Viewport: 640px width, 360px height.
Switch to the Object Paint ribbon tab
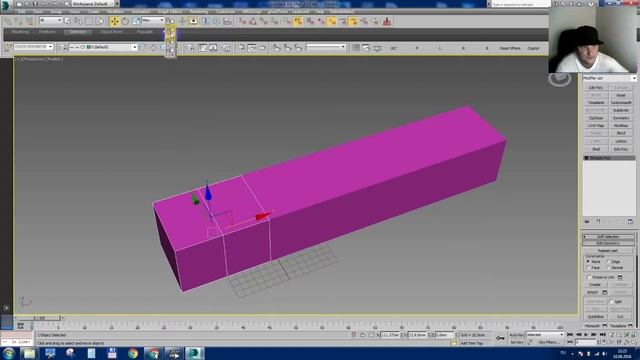(111, 31)
